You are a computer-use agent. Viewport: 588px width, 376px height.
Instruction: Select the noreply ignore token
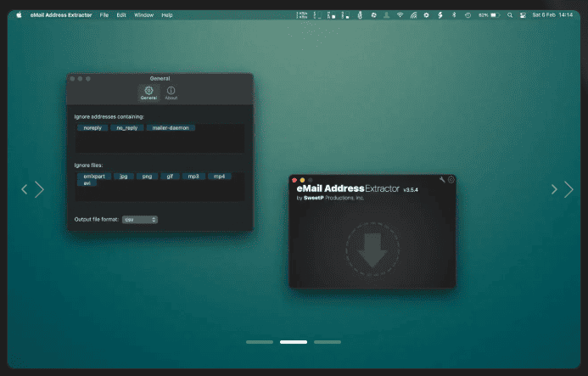tap(92, 128)
